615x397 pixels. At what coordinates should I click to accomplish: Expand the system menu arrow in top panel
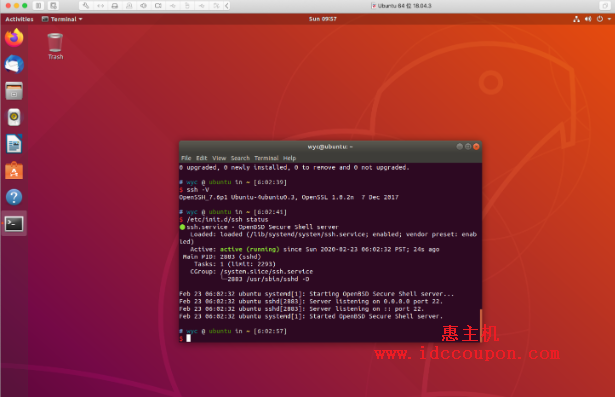pyautogui.click(x=609, y=19)
